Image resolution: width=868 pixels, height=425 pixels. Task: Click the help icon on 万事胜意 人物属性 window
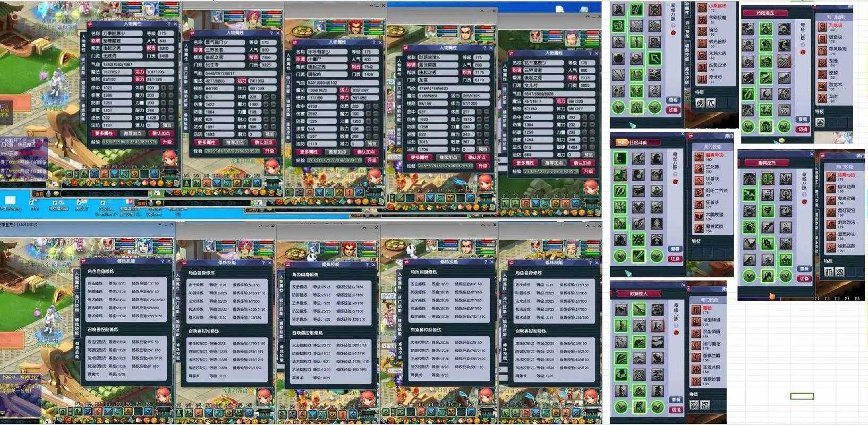coord(169,24)
